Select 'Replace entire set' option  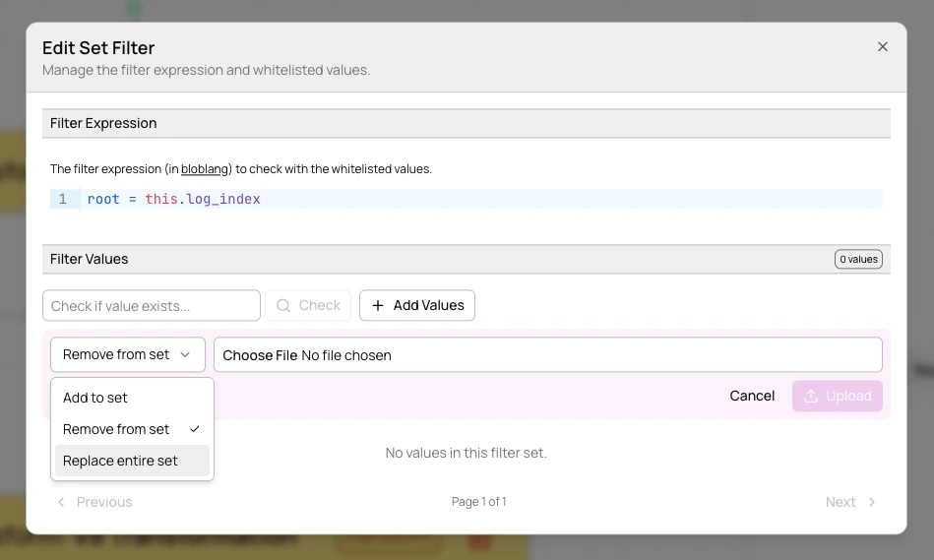[x=132, y=461]
